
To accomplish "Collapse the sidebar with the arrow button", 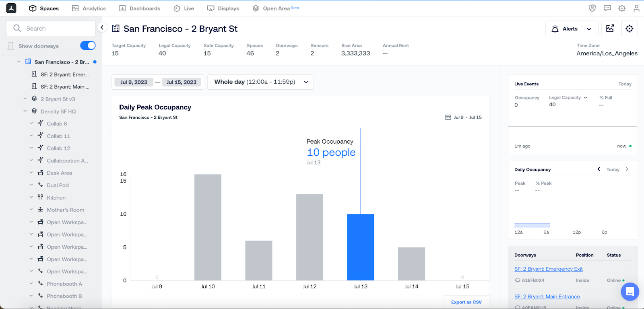I will pos(102,27).
